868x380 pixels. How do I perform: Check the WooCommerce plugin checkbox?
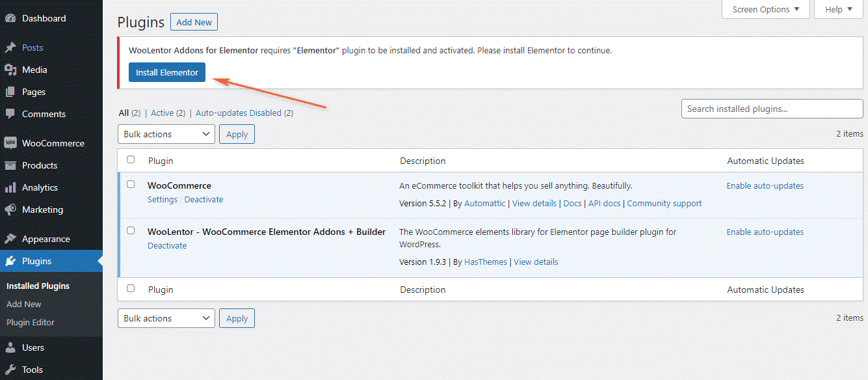point(131,185)
